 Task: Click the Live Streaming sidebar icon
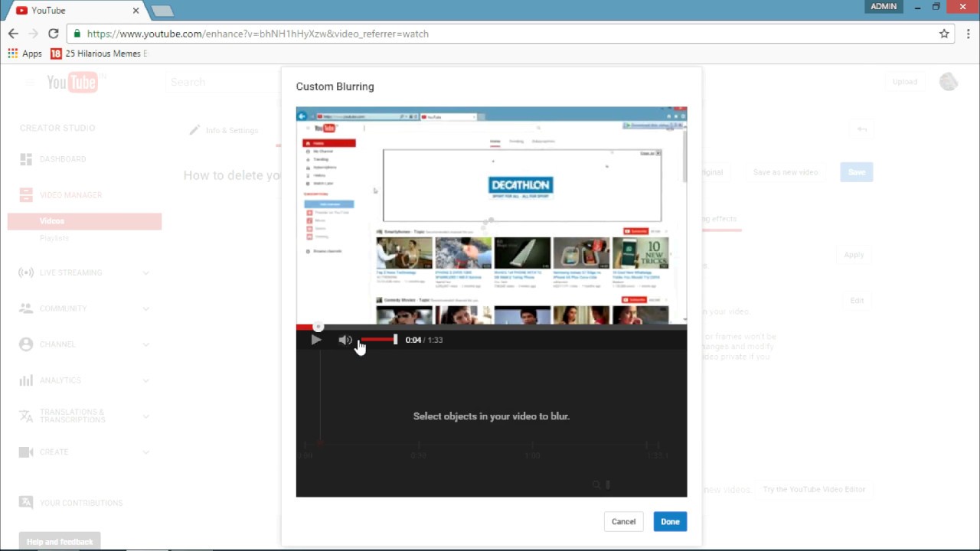26,272
